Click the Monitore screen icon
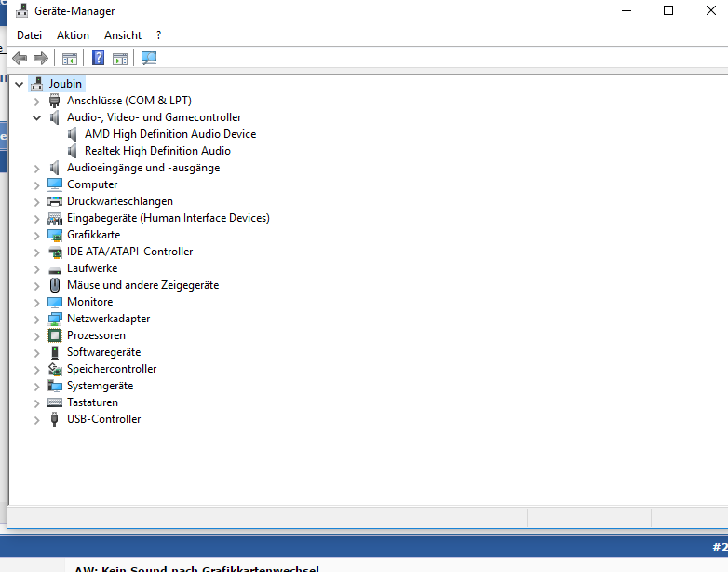 coord(55,302)
